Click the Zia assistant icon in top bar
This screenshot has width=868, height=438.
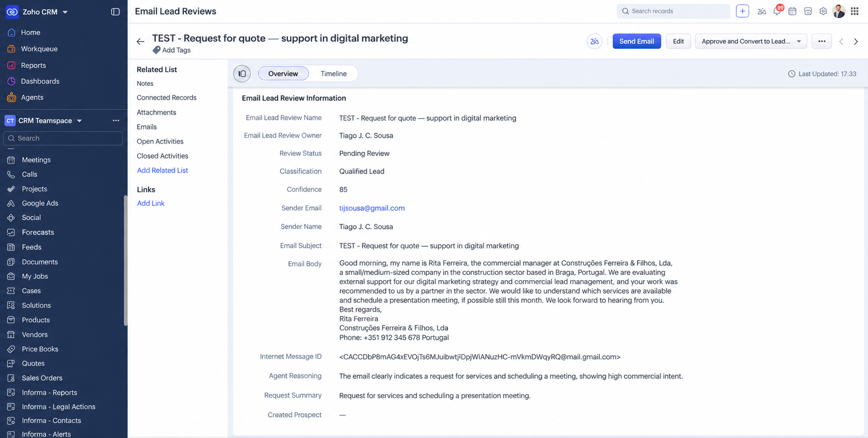(761, 11)
